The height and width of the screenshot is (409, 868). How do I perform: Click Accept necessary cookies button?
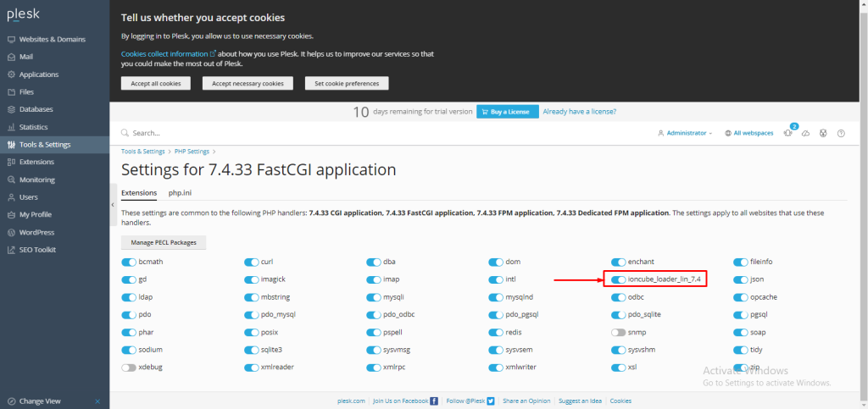tap(248, 84)
